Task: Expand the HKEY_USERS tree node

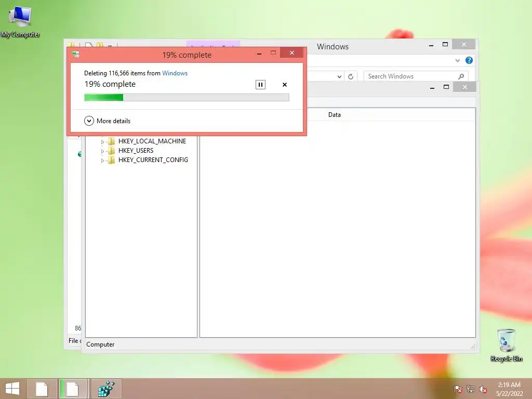Action: 102,151
